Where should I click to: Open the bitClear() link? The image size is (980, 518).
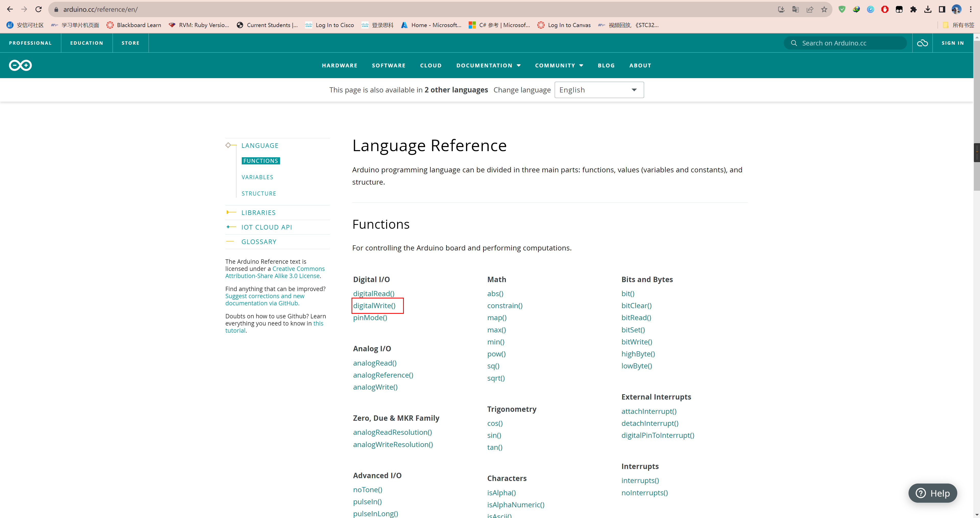pyautogui.click(x=636, y=306)
